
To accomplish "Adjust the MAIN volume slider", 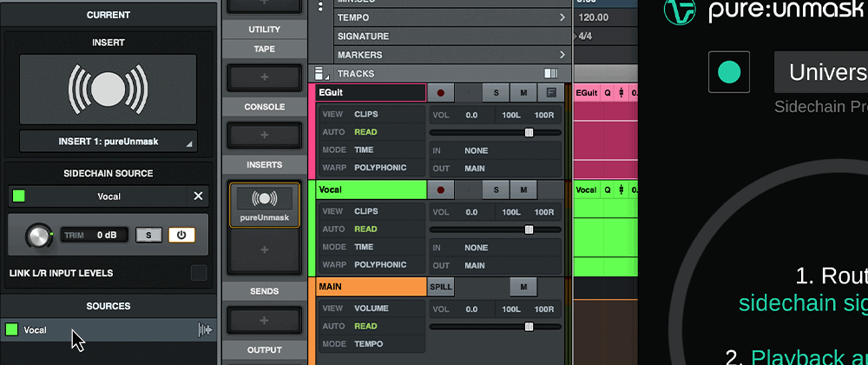I will click(529, 327).
